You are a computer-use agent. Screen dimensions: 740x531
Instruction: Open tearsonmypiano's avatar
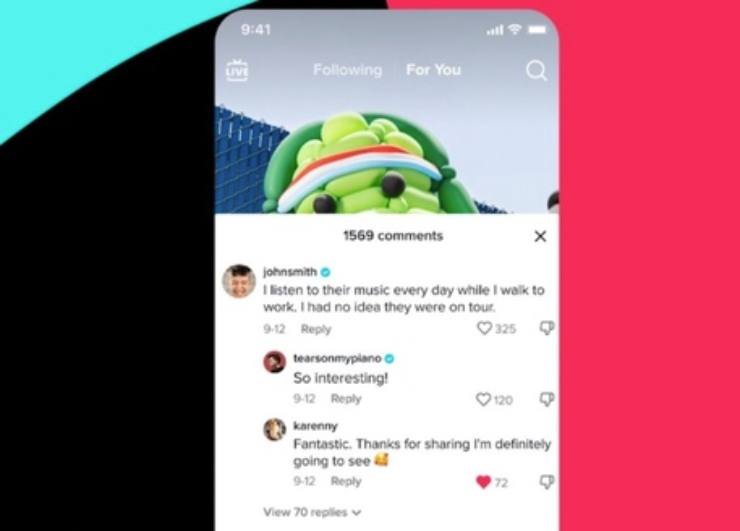pyautogui.click(x=274, y=362)
